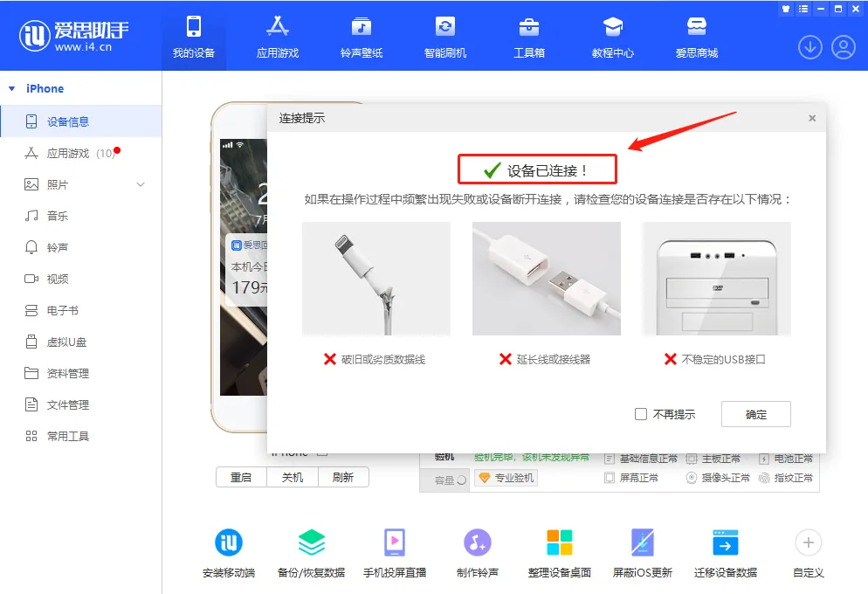
Task: Click the extension cable image
Action: point(547,279)
